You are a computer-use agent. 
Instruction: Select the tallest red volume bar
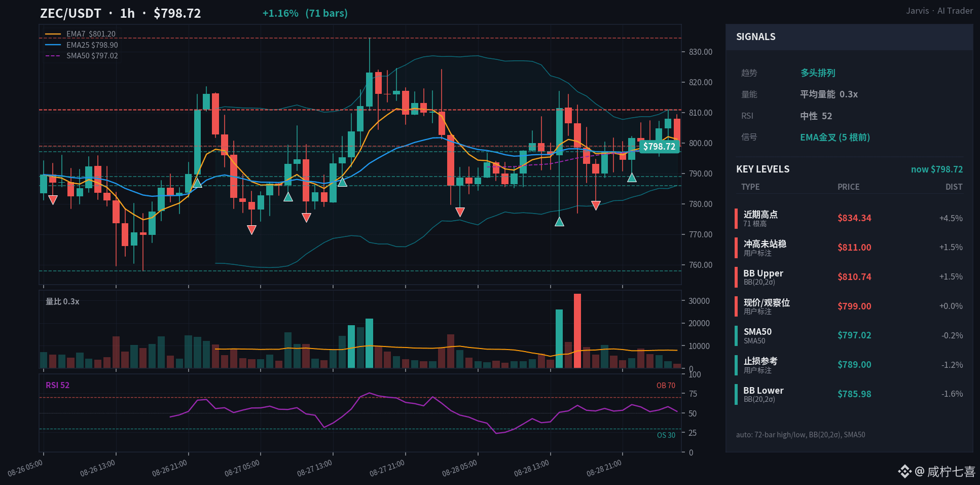577,331
